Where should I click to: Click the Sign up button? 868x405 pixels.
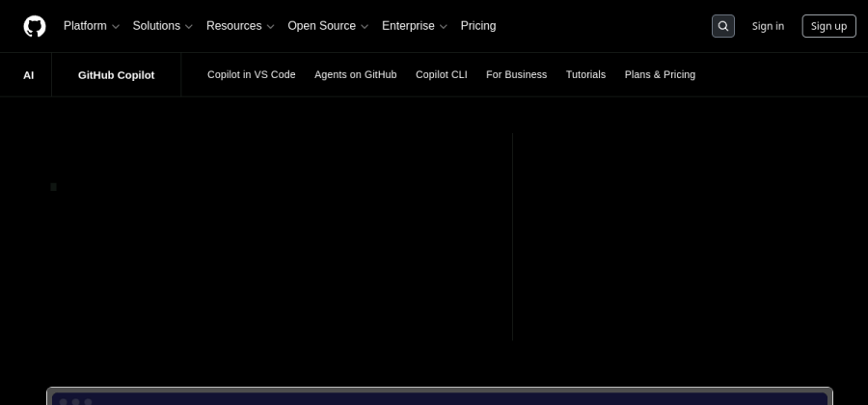point(828,26)
